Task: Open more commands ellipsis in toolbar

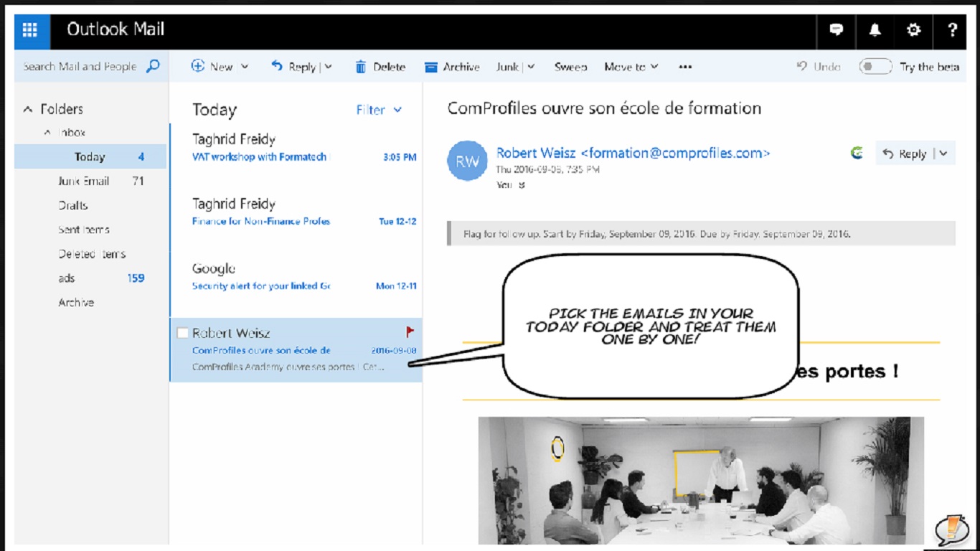Action: pyautogui.click(x=685, y=67)
